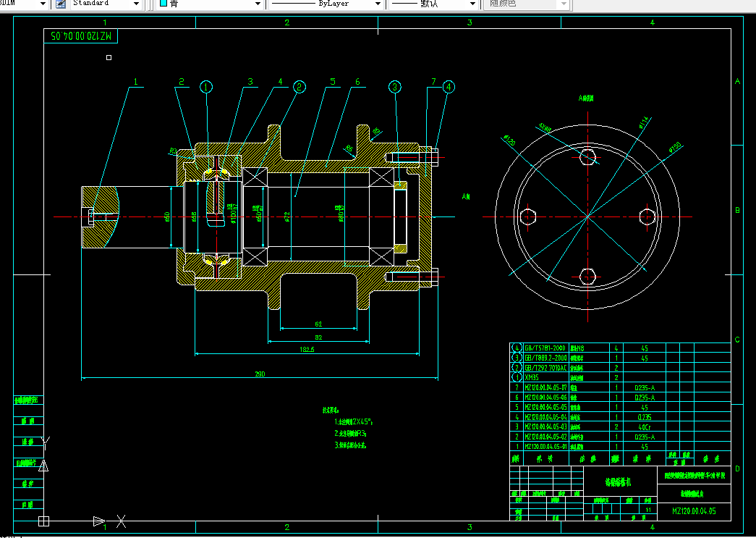Click circled balloon number 2 above the section view
Screen dimensions: 756x538
pos(300,87)
